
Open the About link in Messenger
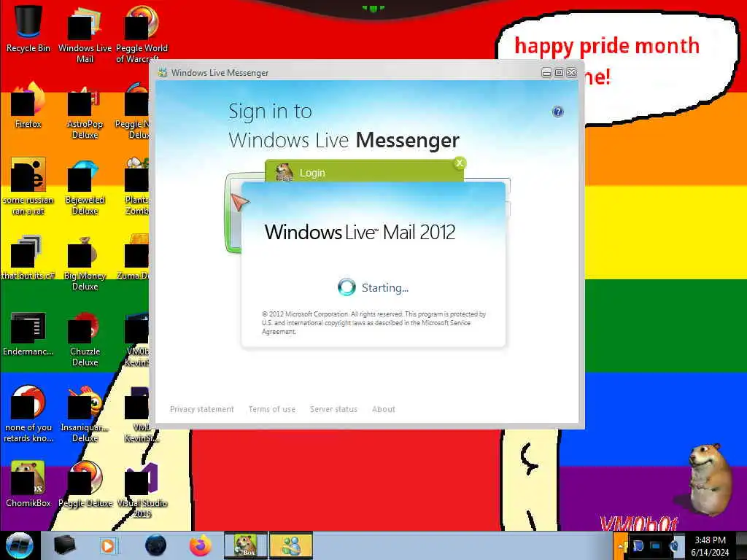tap(384, 409)
